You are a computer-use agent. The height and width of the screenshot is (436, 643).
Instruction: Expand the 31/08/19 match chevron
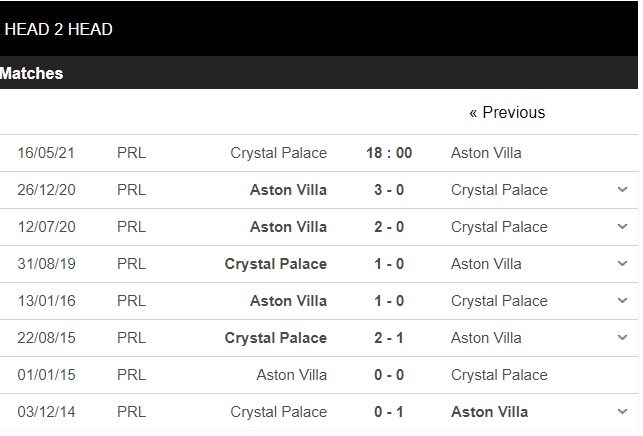[622, 264]
